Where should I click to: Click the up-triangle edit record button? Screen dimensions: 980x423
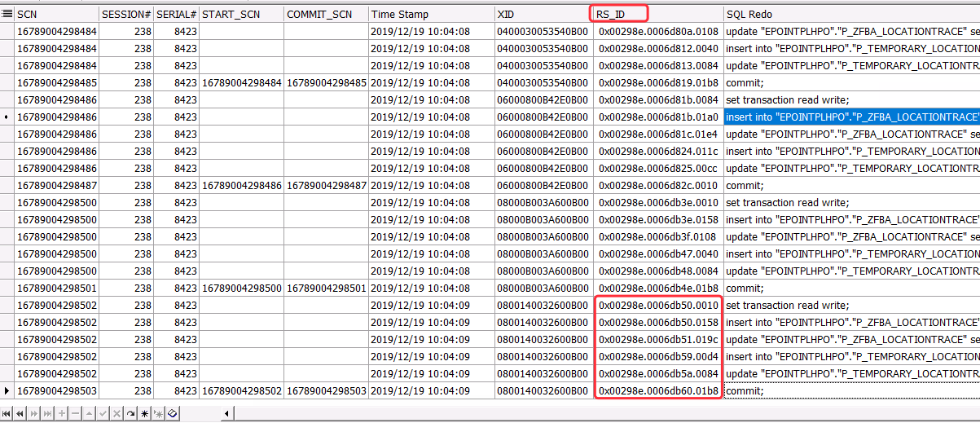(89, 413)
